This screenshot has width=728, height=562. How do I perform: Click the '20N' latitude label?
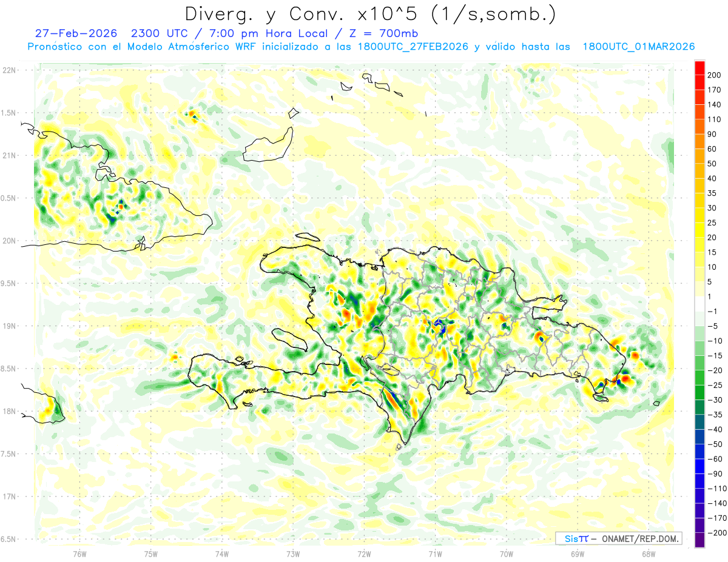click(9, 241)
